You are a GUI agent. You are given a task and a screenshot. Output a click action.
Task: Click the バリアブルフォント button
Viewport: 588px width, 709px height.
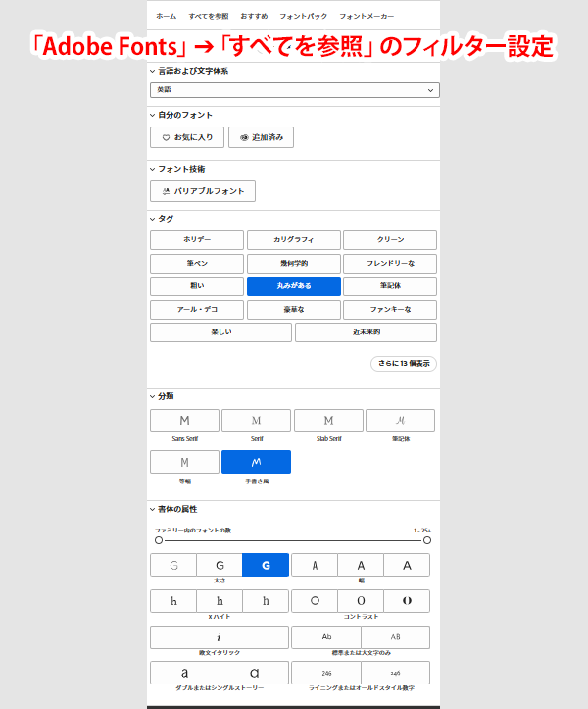tap(203, 191)
